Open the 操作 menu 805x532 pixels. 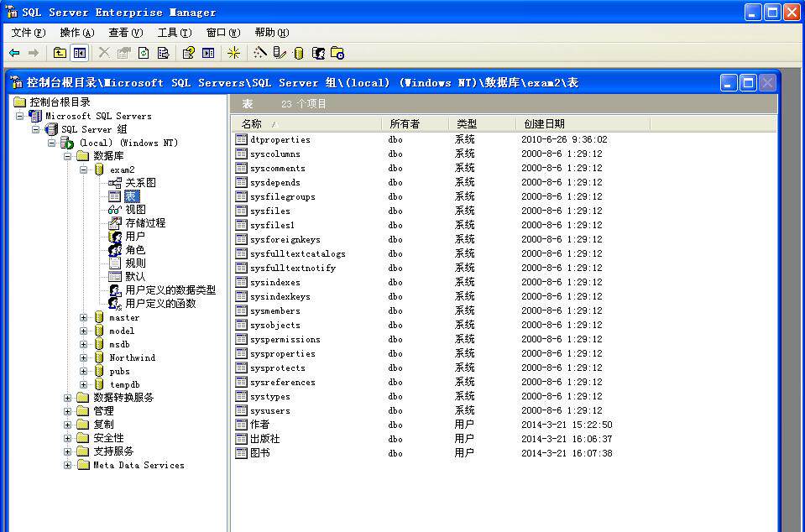click(x=76, y=32)
